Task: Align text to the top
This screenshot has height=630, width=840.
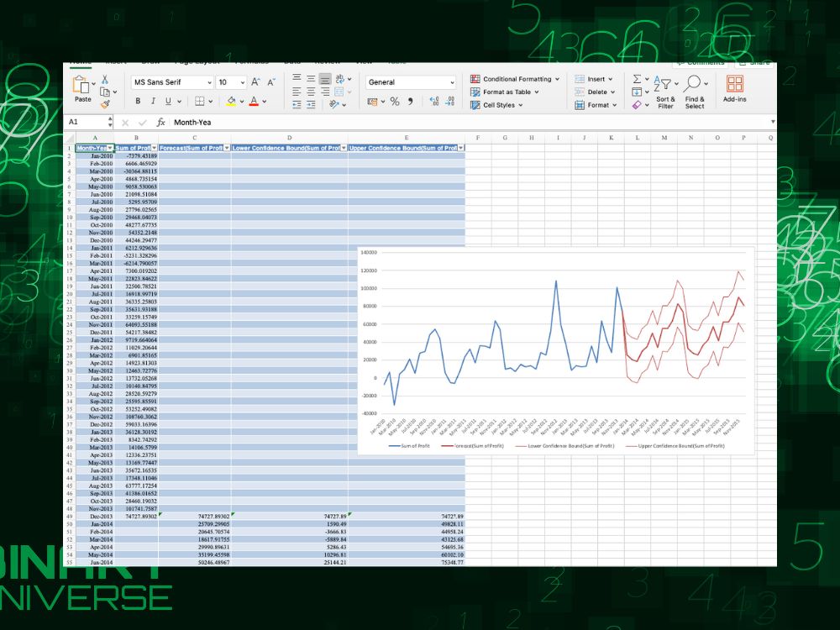Action: pos(297,79)
